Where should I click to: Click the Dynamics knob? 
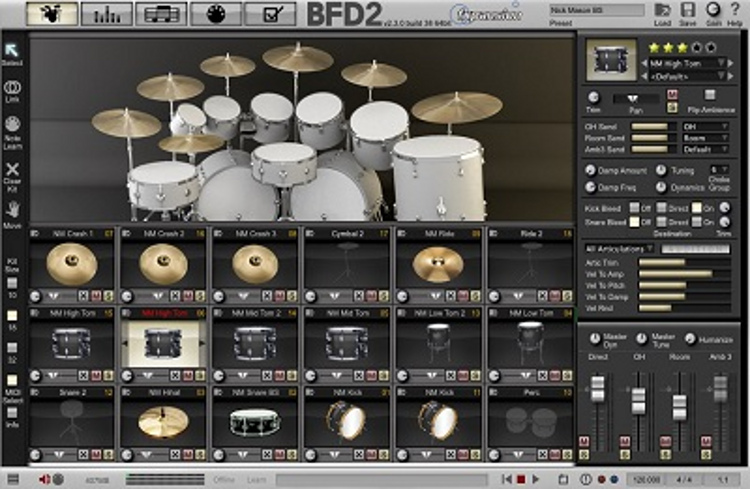(661, 188)
